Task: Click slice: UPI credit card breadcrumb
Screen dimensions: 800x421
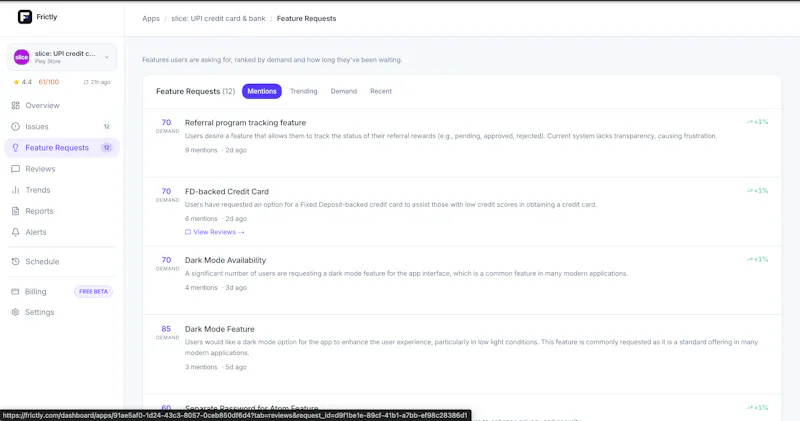Action: pos(218,19)
